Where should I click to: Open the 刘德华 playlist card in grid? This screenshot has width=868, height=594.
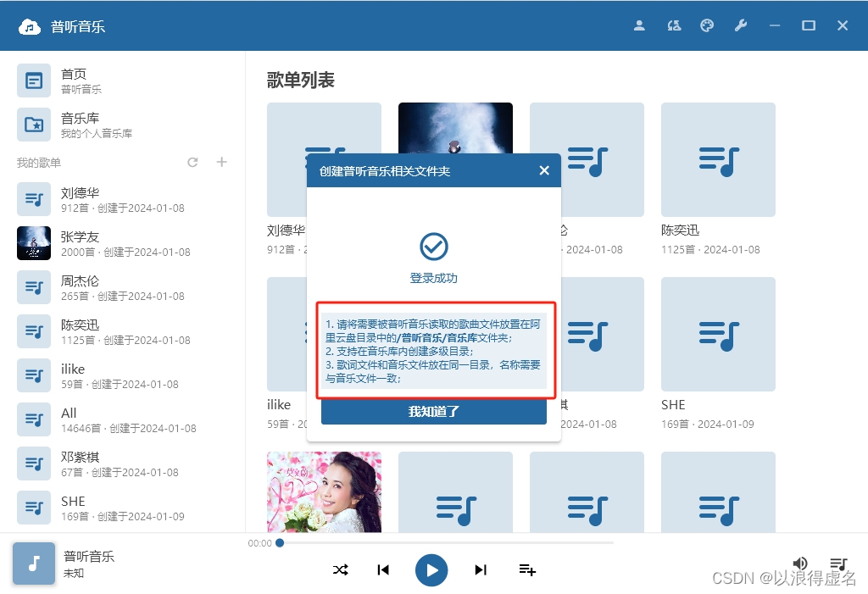[x=287, y=159]
